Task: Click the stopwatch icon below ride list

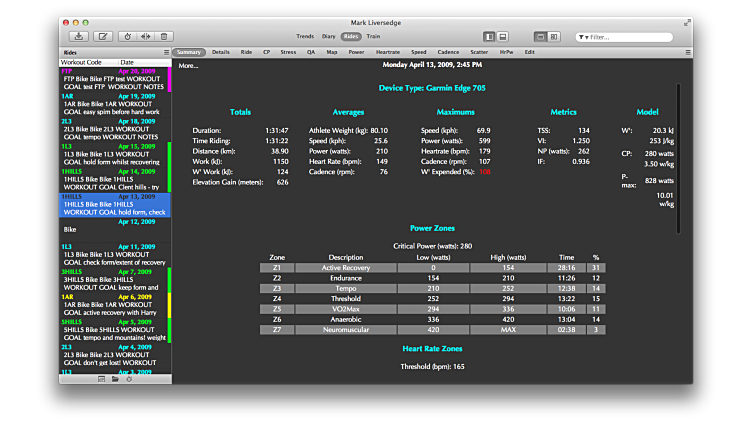Action: [129, 380]
